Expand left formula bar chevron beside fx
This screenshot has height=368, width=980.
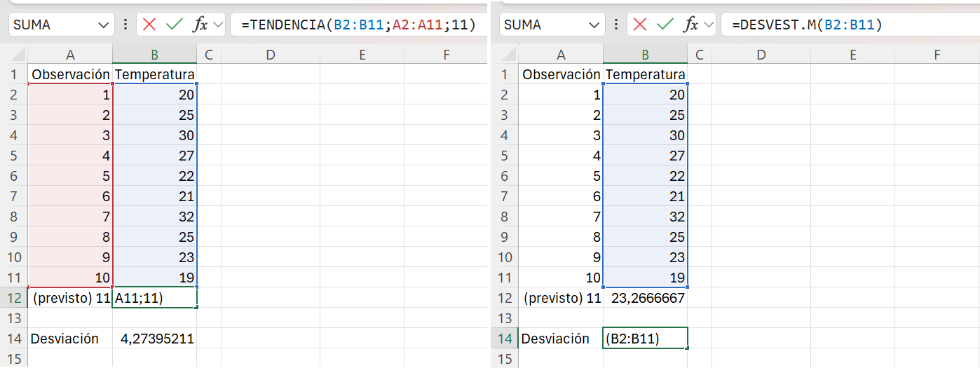pyautogui.click(x=217, y=25)
